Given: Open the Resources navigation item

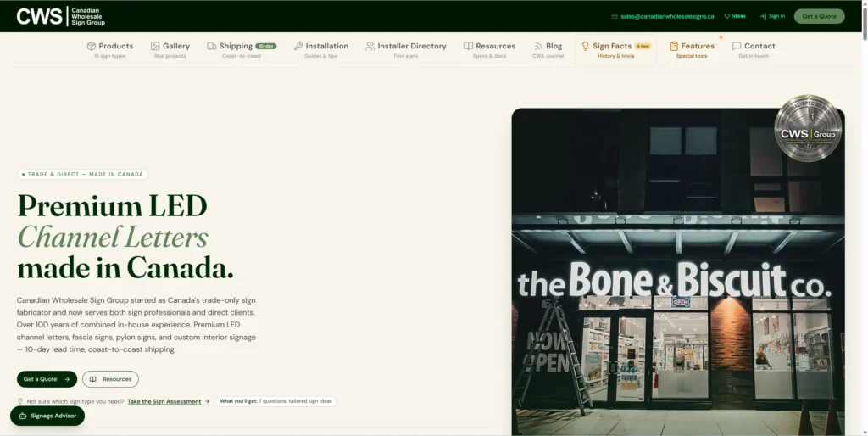Looking at the screenshot, I should pyautogui.click(x=489, y=50).
